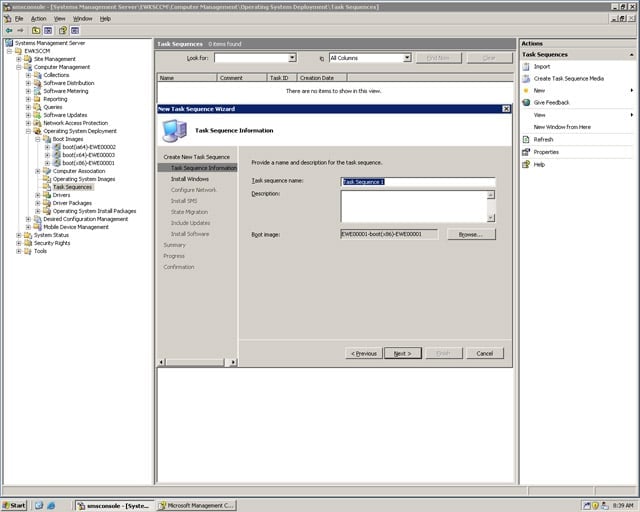Click the Import icon in Actions pane

526,67
